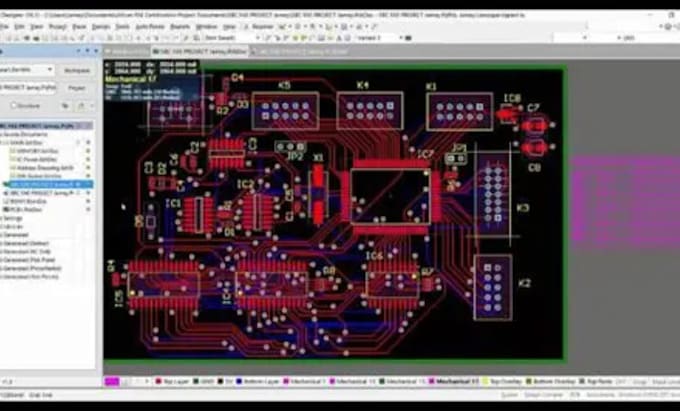This screenshot has width=680, height=411.
Task: Open the File menu
Action: pyautogui.click(x=4, y=27)
